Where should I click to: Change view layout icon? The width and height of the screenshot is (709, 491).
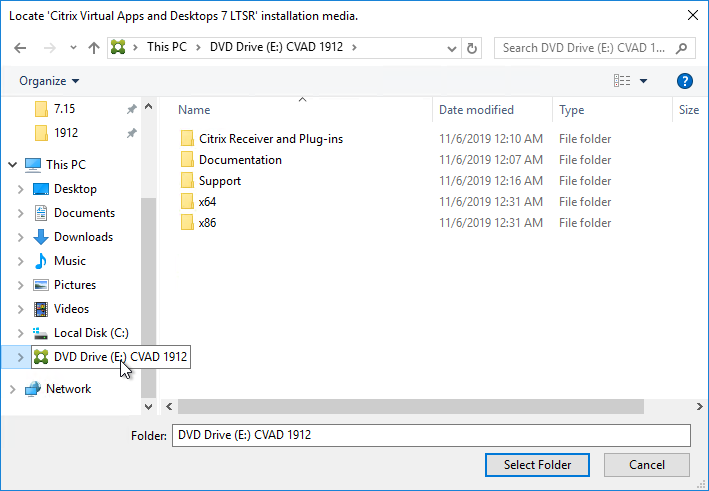pos(622,81)
